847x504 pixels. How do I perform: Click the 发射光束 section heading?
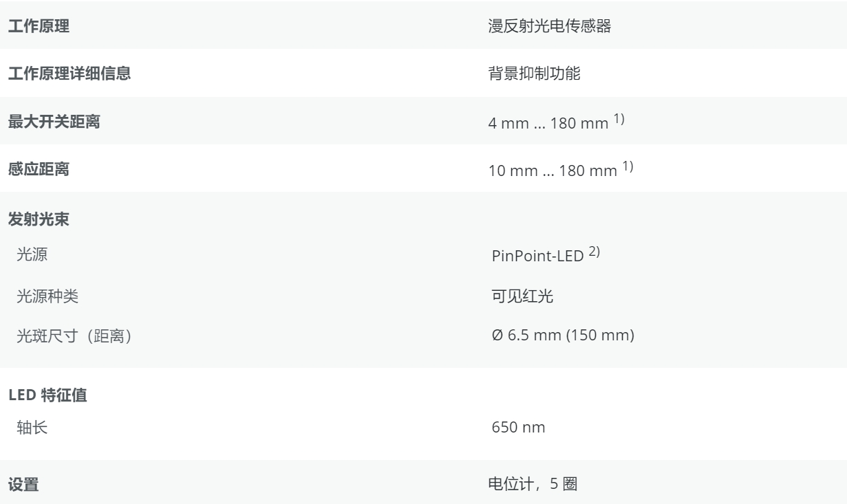(x=39, y=223)
